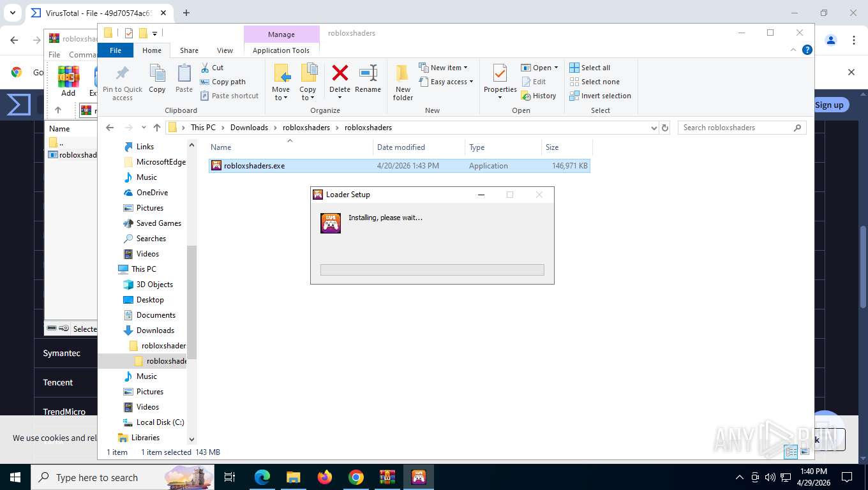
Task: Open Firefox from taskbar
Action: [325, 477]
